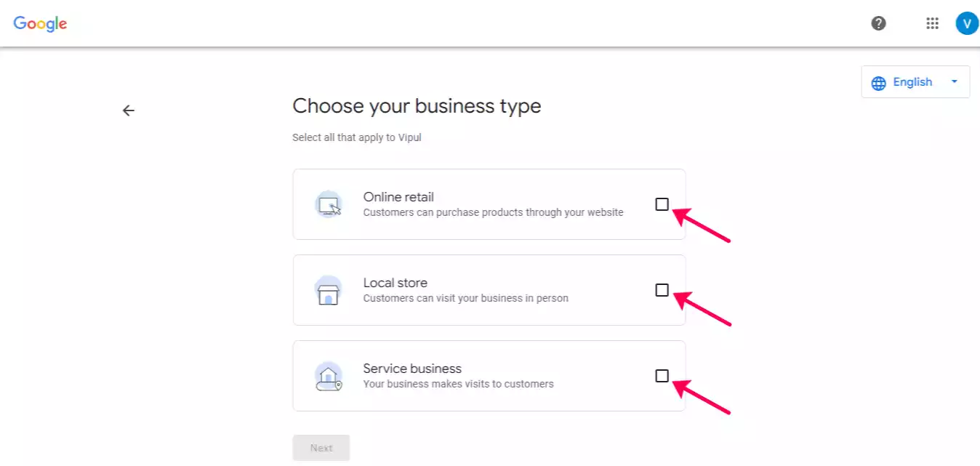980x466 pixels.
Task: Expand the language dropdown arrow
Action: pos(955,82)
